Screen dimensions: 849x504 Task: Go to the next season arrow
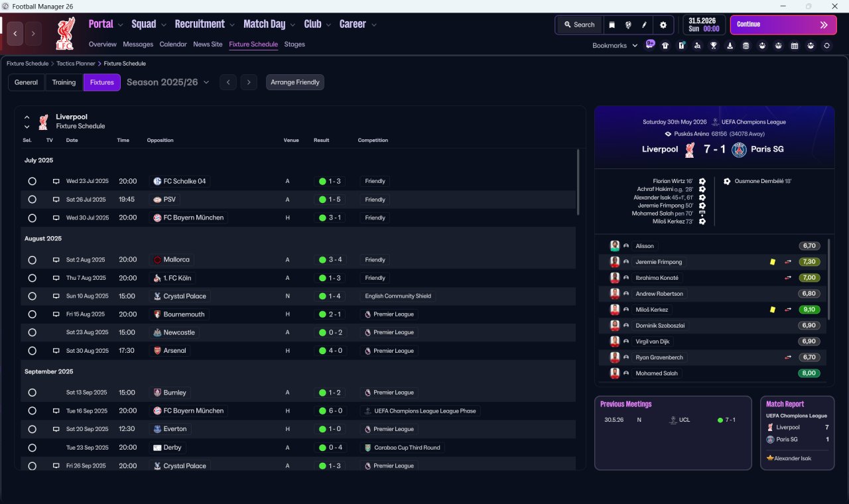[249, 82]
